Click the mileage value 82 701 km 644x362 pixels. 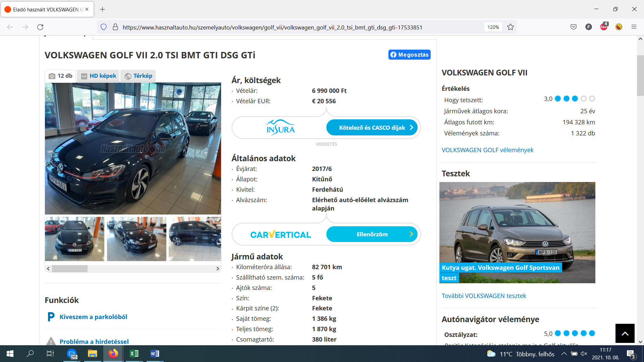point(327,267)
